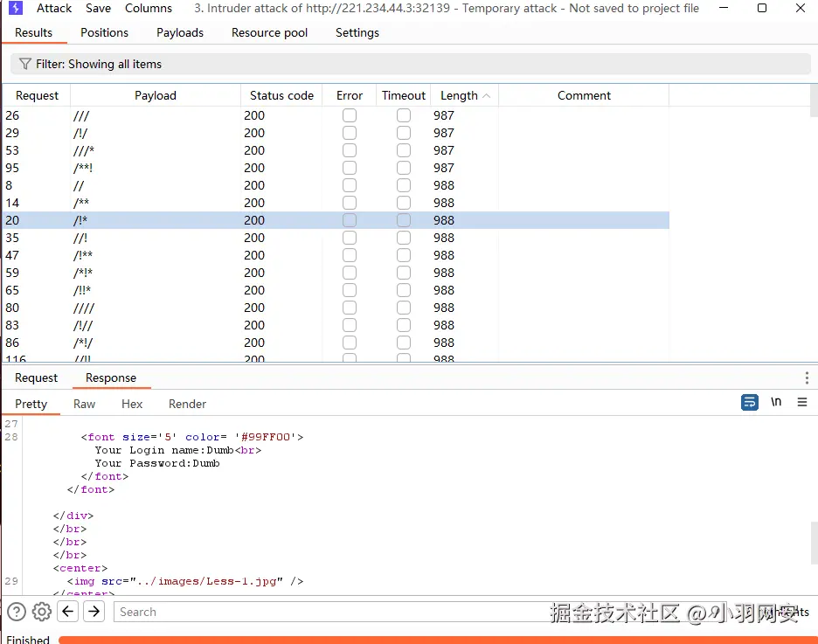The width and height of the screenshot is (818, 644).
Task: Select highlighted row with payload /!*
Action: click(x=336, y=220)
